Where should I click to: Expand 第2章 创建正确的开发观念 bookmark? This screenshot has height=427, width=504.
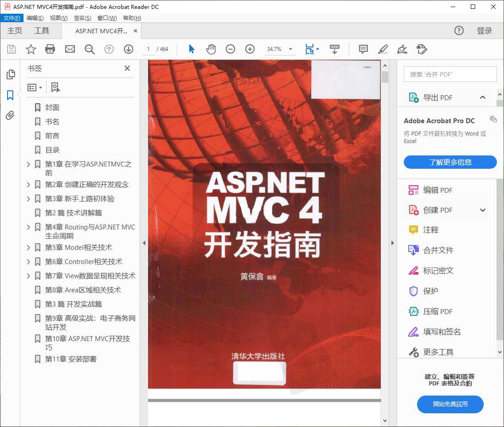pyautogui.click(x=28, y=185)
